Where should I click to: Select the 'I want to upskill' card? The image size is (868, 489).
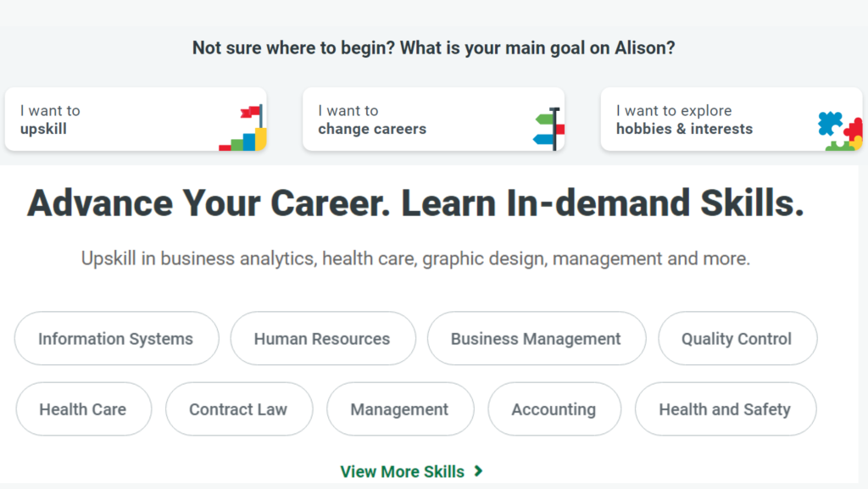point(136,119)
